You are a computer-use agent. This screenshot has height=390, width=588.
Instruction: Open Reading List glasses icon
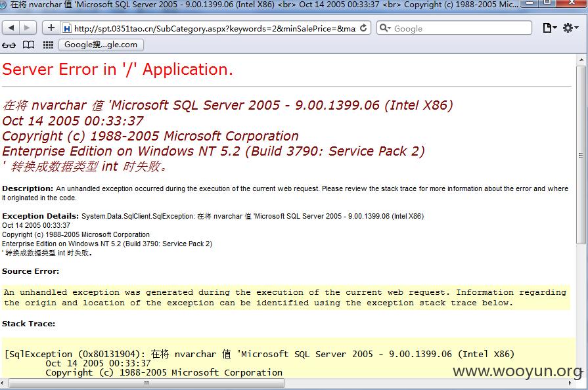point(9,45)
